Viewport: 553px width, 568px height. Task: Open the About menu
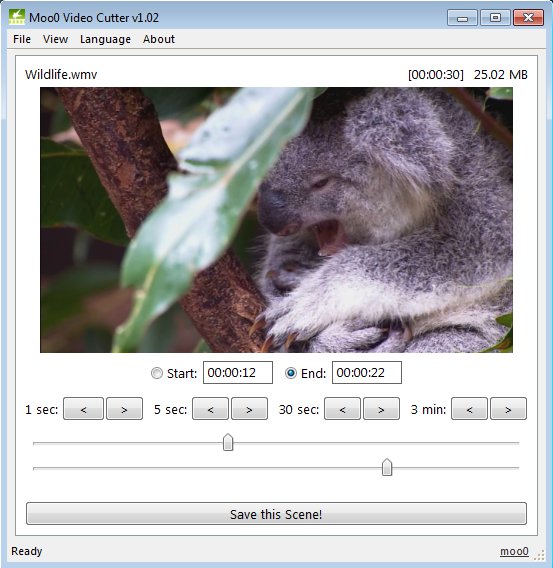(x=159, y=39)
